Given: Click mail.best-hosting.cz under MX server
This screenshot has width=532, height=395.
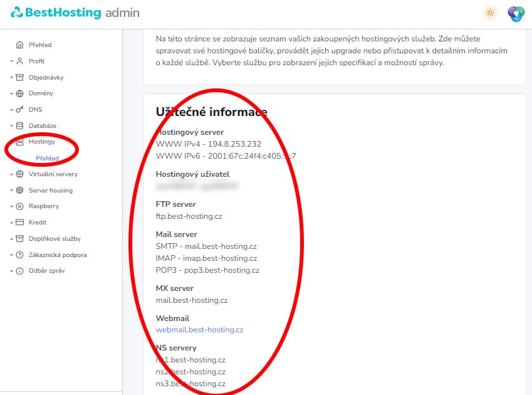Looking at the screenshot, I should point(192,300).
